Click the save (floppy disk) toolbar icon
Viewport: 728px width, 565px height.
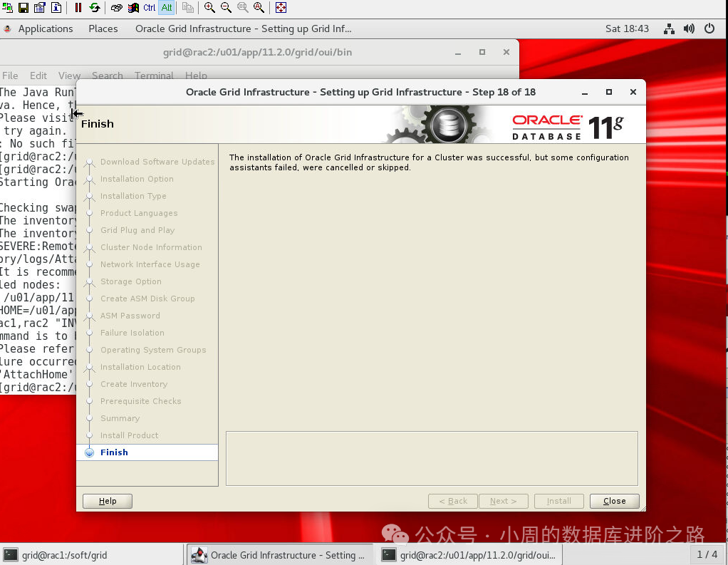pyautogui.click(x=24, y=7)
